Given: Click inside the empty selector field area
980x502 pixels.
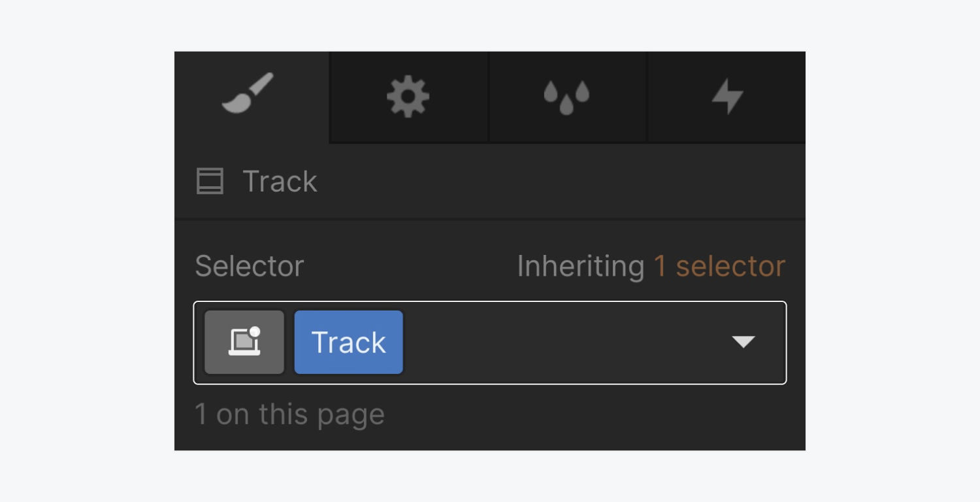Looking at the screenshot, I should 562,343.
